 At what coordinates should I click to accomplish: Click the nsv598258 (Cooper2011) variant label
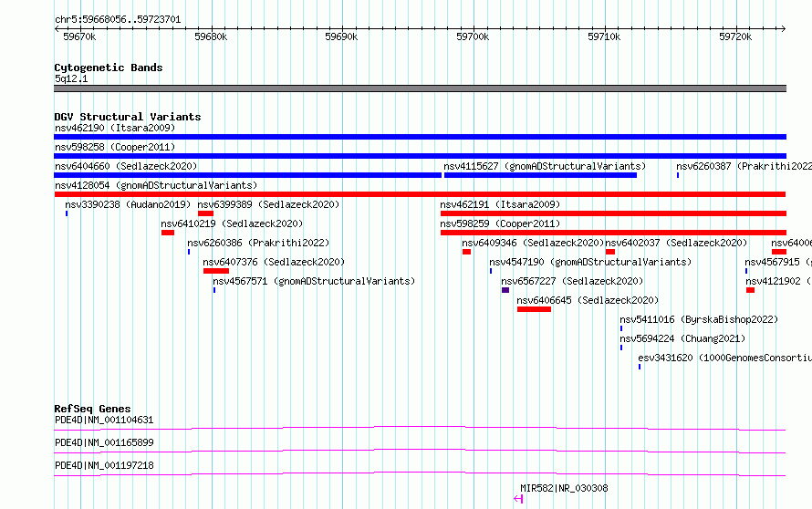115,147
